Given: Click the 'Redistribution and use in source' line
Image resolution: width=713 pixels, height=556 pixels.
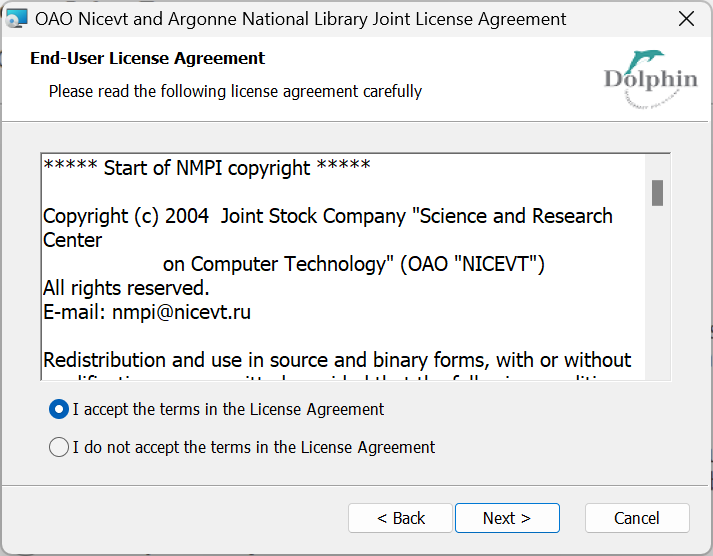Looking at the screenshot, I should 337,360.
